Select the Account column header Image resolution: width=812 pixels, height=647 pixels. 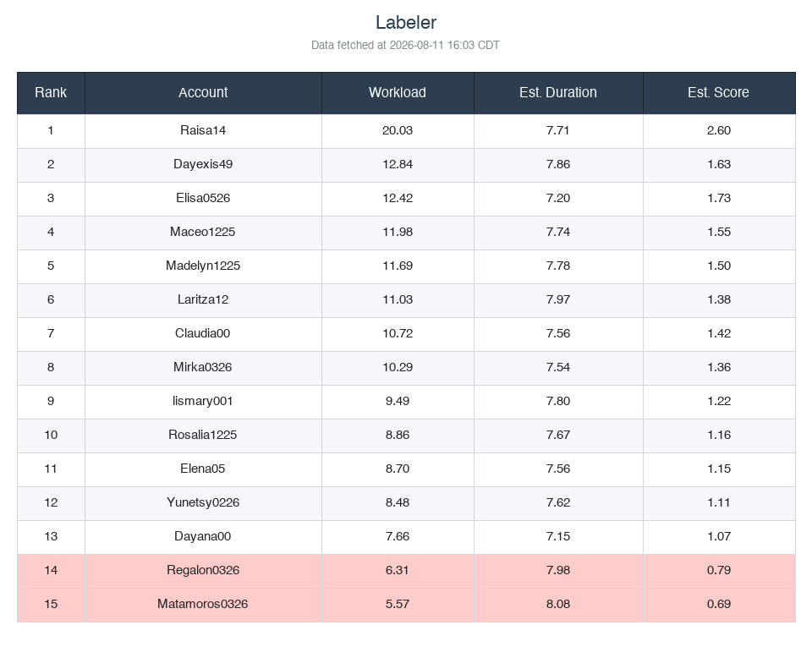(x=203, y=93)
